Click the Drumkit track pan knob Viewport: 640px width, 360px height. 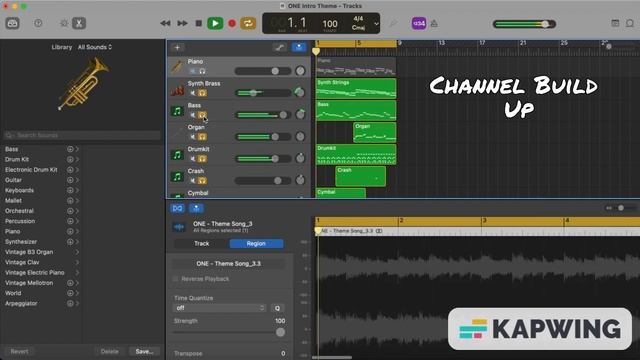point(300,158)
